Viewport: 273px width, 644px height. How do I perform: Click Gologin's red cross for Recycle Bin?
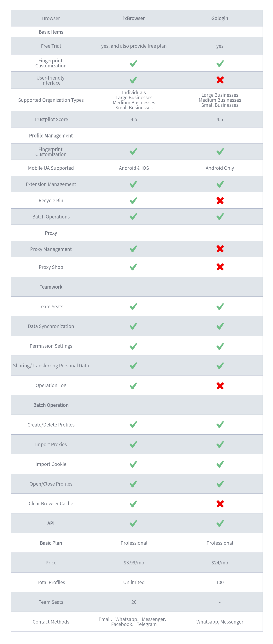tap(220, 201)
